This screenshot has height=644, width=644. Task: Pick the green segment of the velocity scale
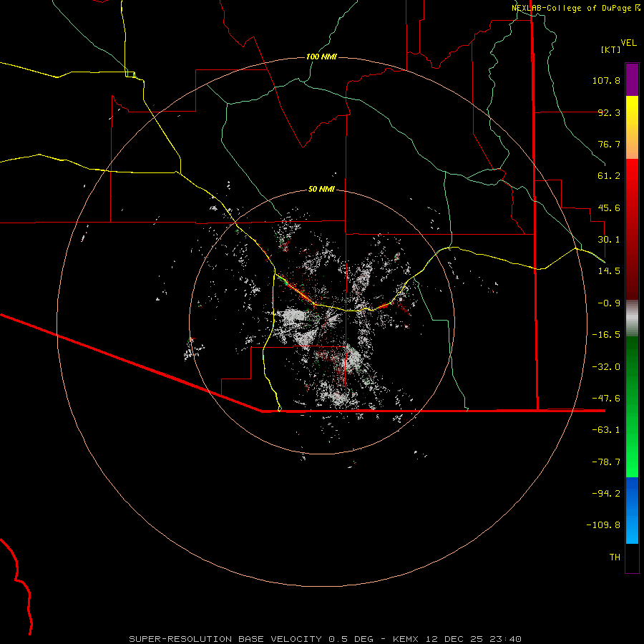(632, 406)
